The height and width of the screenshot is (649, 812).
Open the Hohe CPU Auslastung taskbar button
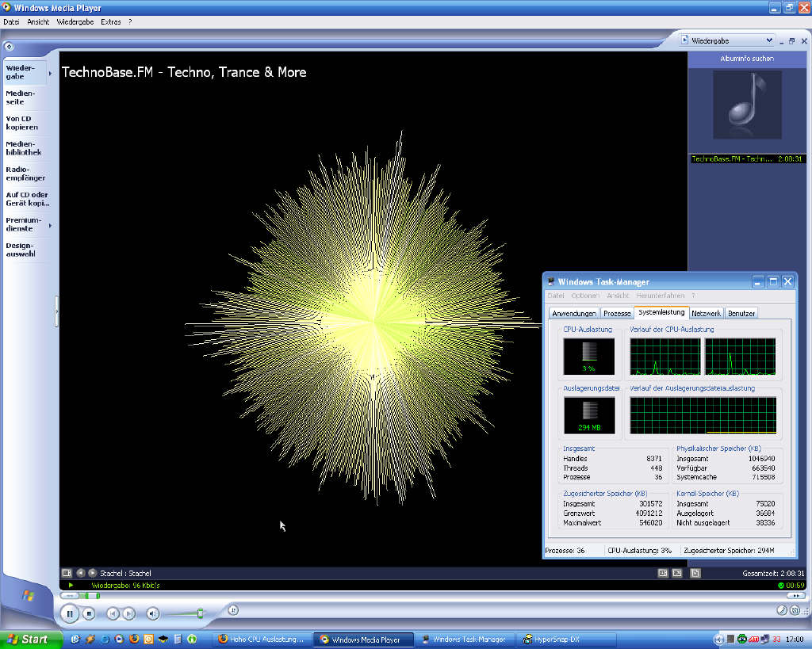(262, 639)
